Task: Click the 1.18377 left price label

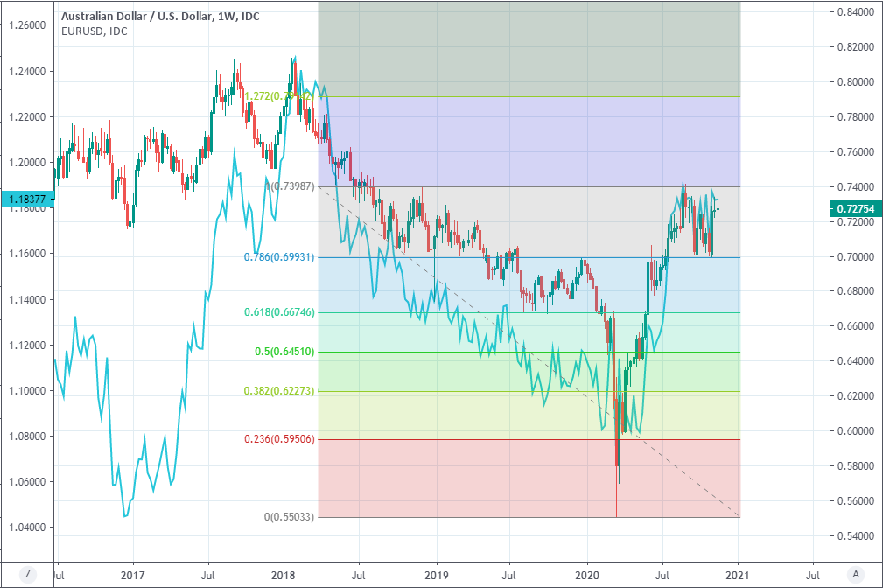Action: (25, 200)
